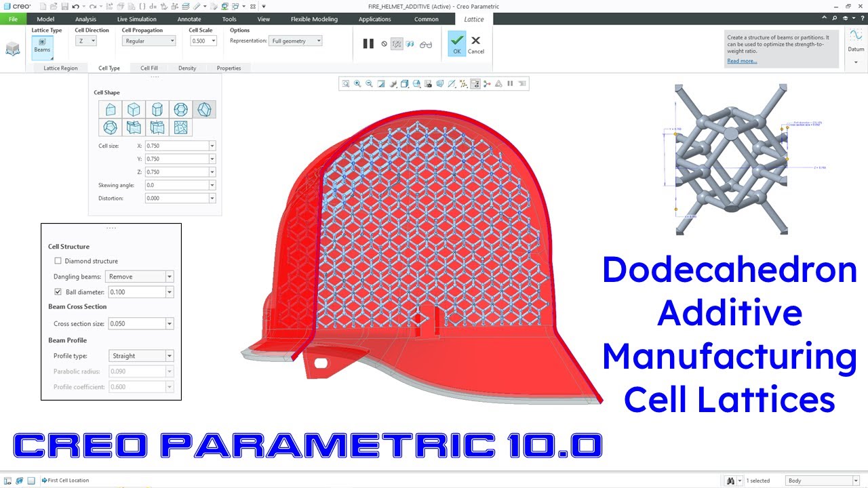Screen dimensions: 868x488
Task: Select the first cell shape in second row
Action: (x=111, y=127)
